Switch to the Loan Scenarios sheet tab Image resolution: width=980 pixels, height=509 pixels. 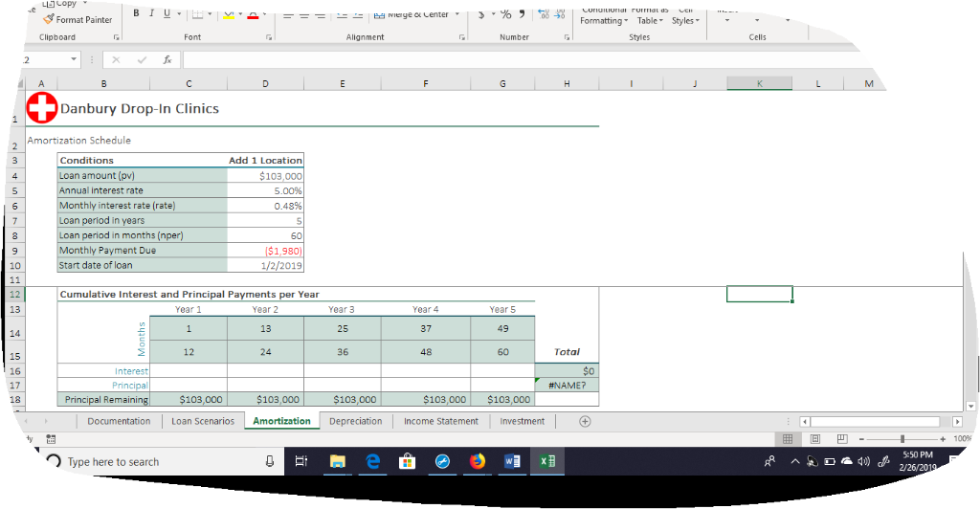pos(203,422)
